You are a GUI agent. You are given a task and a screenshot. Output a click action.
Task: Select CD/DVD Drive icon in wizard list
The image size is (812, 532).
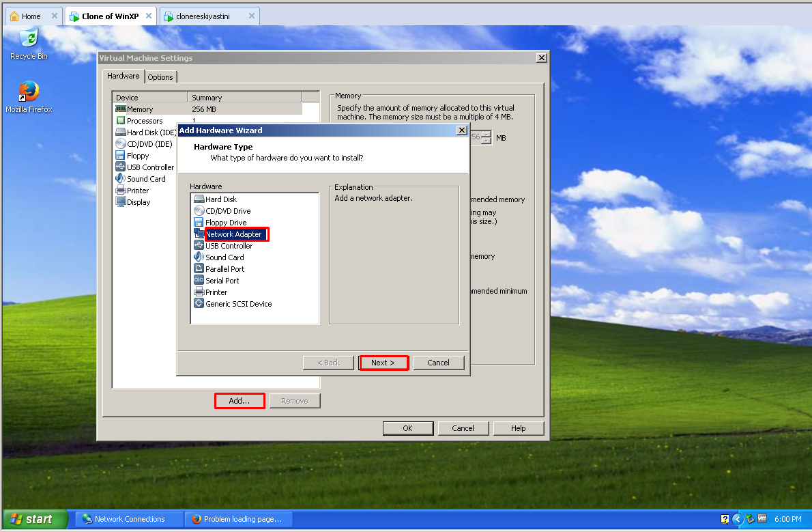(x=199, y=210)
